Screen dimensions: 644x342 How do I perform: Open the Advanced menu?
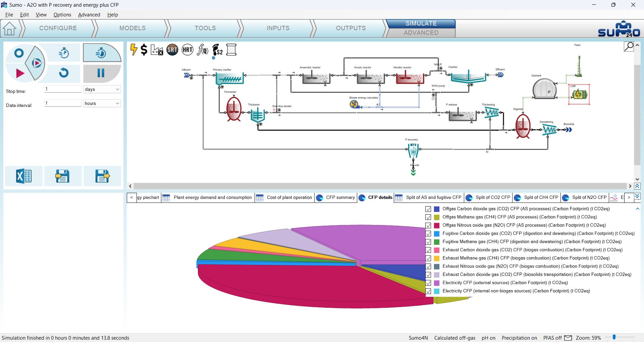[89, 15]
